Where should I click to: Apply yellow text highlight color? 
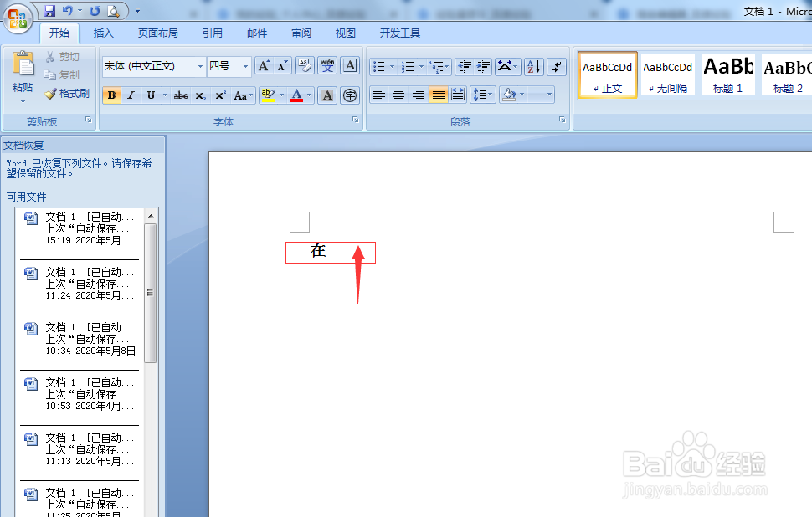tap(268, 95)
